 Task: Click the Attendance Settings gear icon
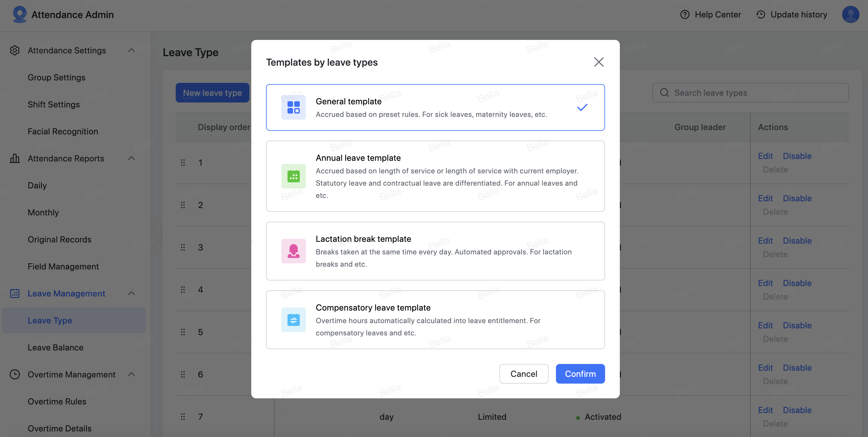click(x=14, y=51)
